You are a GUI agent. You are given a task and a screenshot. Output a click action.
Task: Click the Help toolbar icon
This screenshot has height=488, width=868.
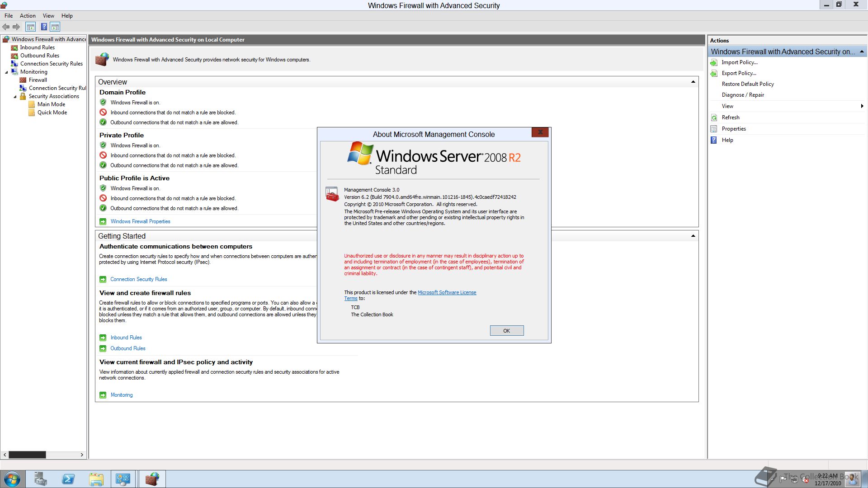[44, 27]
